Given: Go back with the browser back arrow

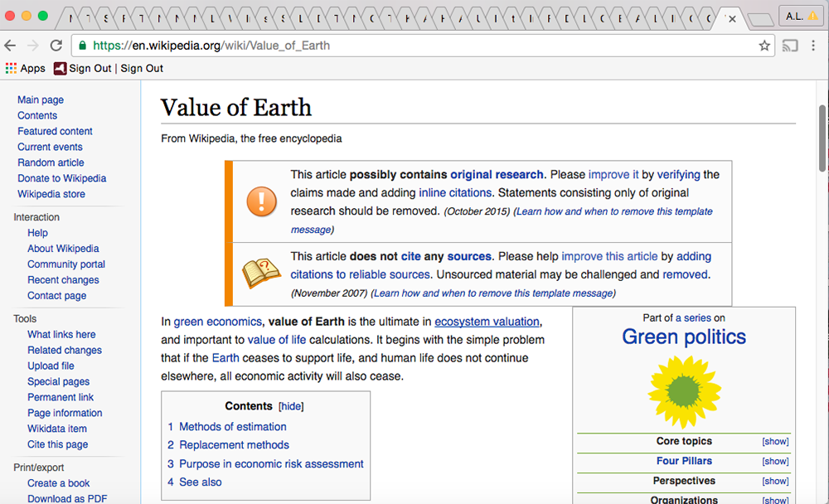Looking at the screenshot, I should pyautogui.click(x=10, y=46).
